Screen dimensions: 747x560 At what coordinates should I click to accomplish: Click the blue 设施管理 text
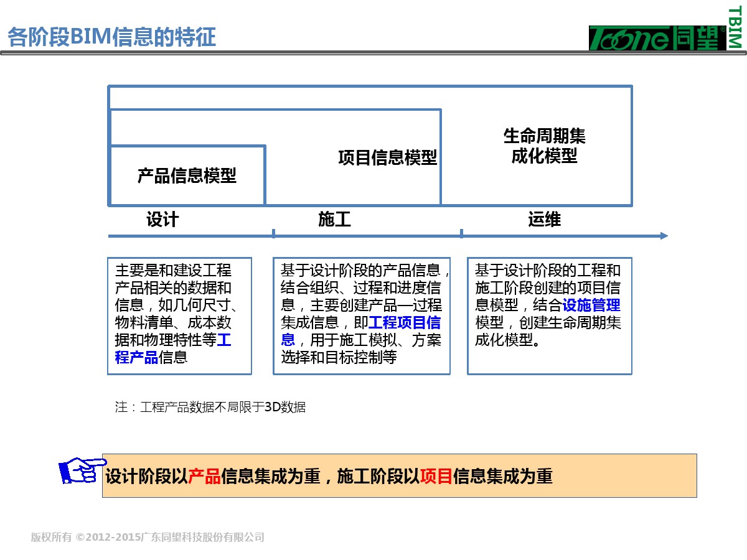click(x=591, y=306)
